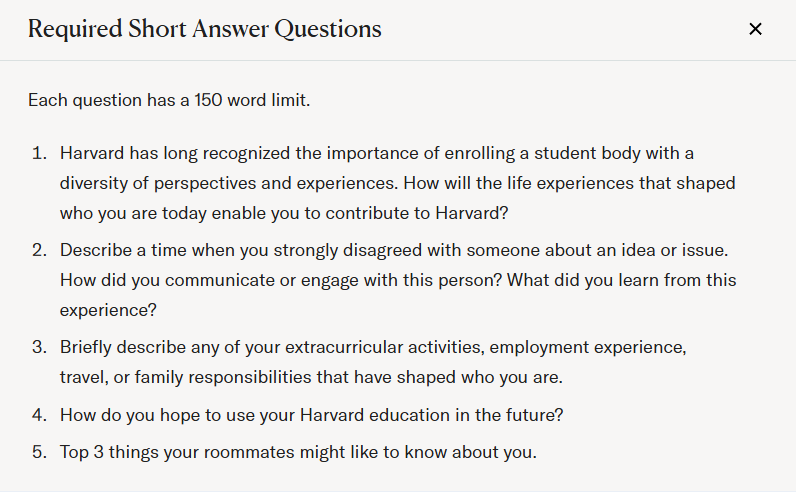This screenshot has width=796, height=492.
Task: Select question 4 about Harvard education future
Action: tap(312, 415)
